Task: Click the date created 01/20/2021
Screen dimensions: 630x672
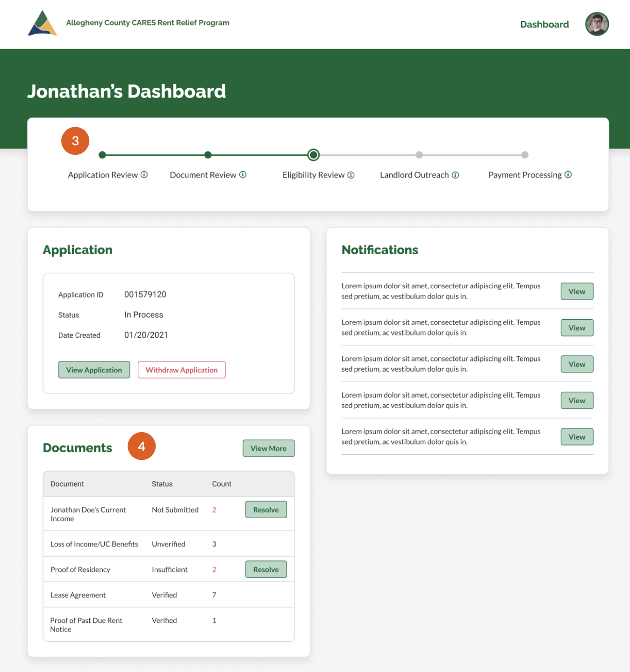Action: [x=146, y=335]
